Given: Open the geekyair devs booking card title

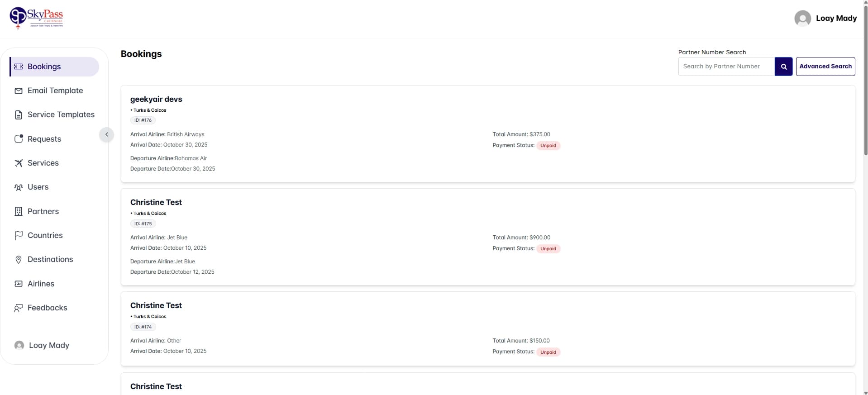Looking at the screenshot, I should click(156, 99).
